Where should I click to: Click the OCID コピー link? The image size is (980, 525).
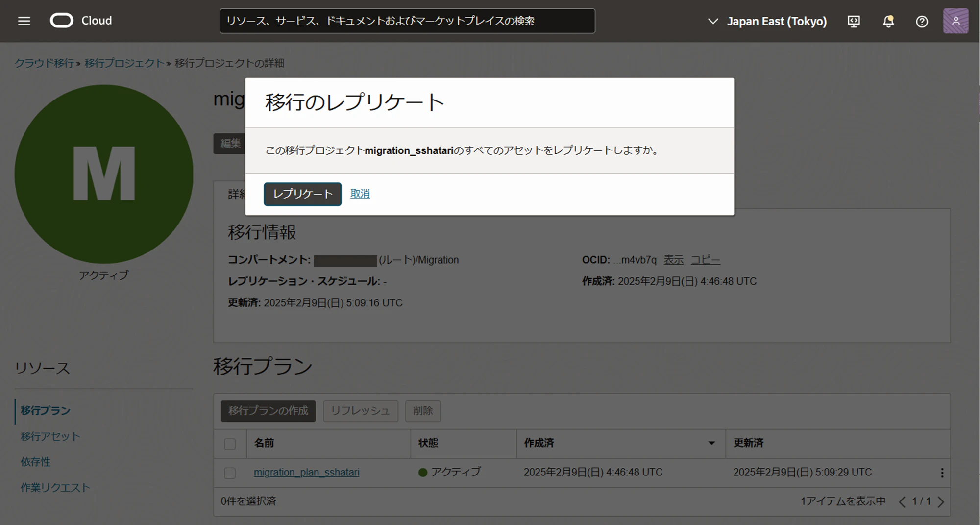coord(705,260)
